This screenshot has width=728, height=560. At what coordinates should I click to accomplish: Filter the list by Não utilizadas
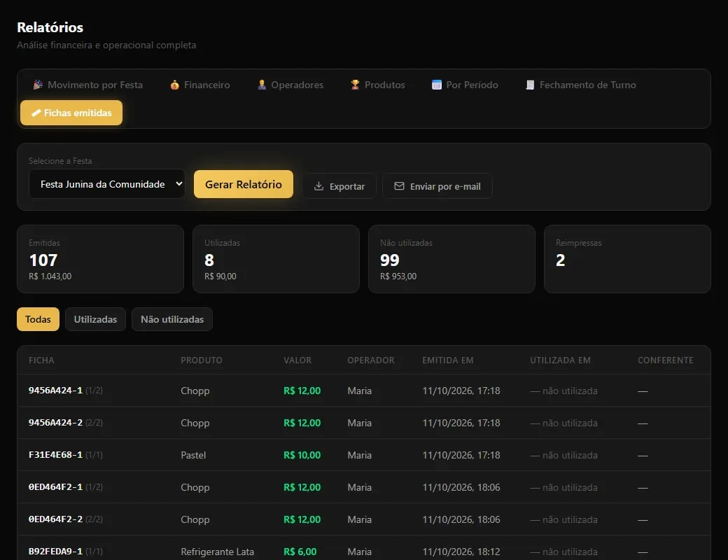click(x=172, y=319)
